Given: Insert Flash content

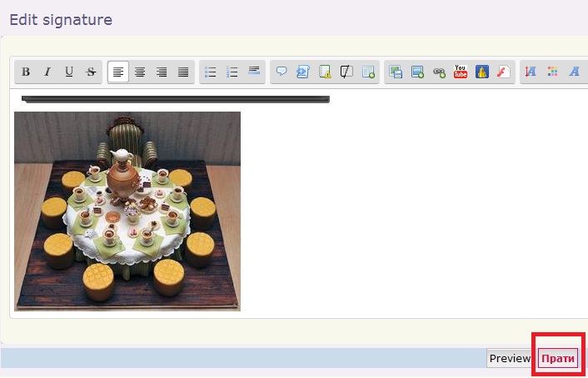Looking at the screenshot, I should click(x=504, y=72).
